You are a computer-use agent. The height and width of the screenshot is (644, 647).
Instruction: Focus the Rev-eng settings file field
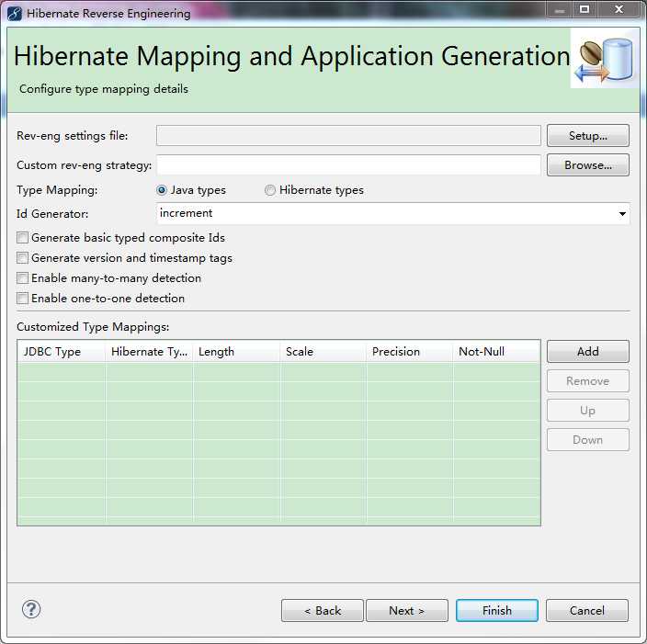[x=348, y=136]
